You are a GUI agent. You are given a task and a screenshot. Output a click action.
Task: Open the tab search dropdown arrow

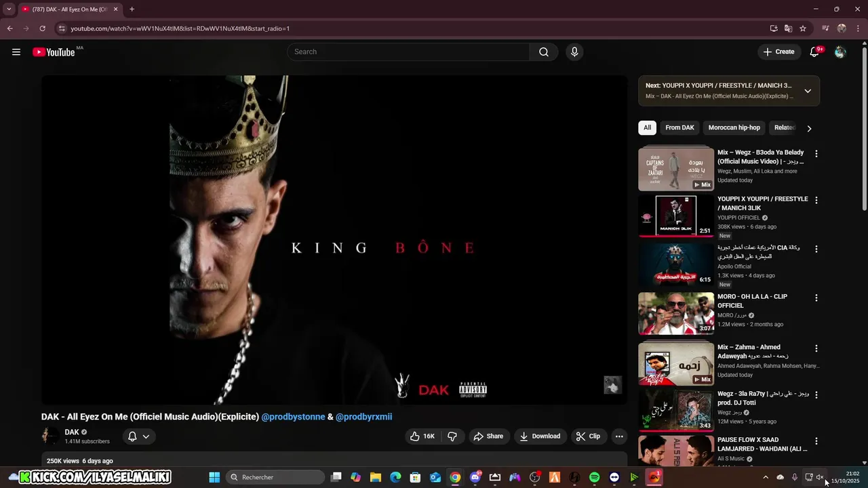pos(9,9)
